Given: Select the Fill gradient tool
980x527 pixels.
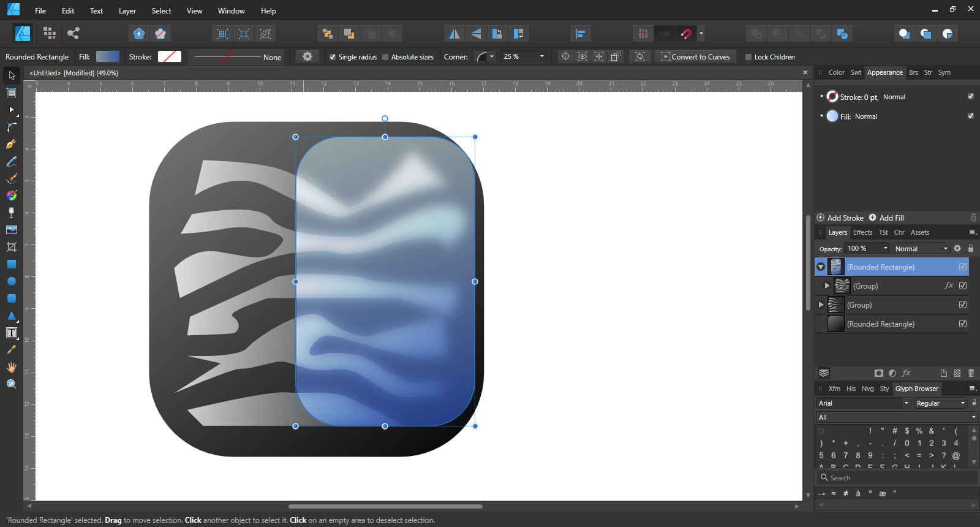Looking at the screenshot, I should coord(11,195).
